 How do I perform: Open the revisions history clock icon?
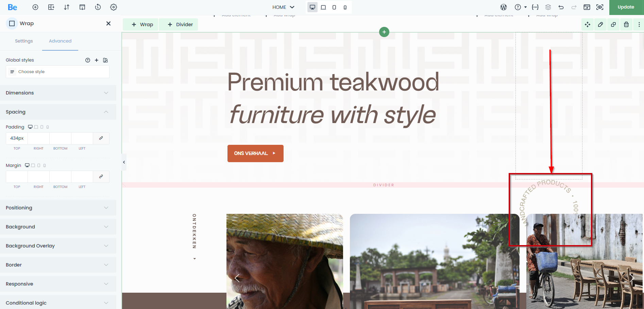(98, 7)
